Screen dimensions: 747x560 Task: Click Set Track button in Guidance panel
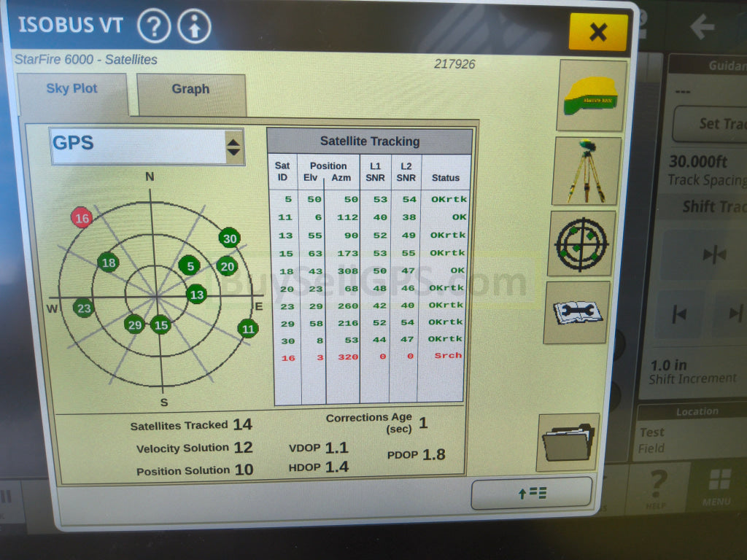click(x=711, y=124)
